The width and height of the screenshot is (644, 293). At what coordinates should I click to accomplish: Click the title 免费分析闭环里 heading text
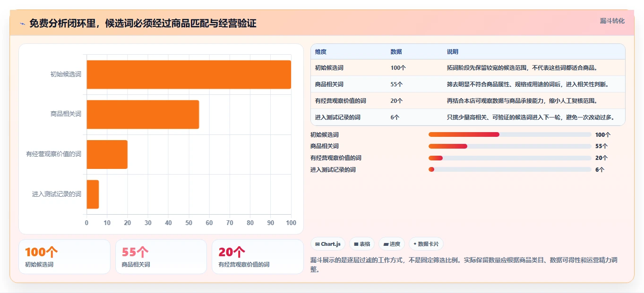tap(143, 23)
